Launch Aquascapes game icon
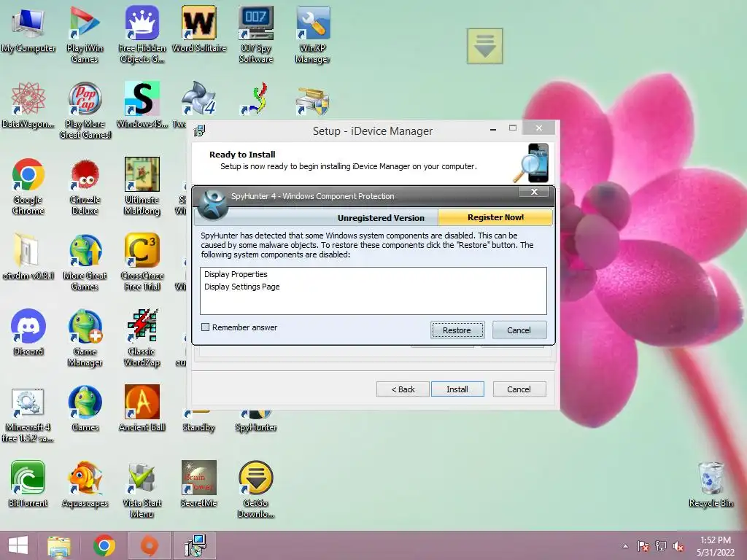This screenshot has height=560, width=747. tap(85, 484)
